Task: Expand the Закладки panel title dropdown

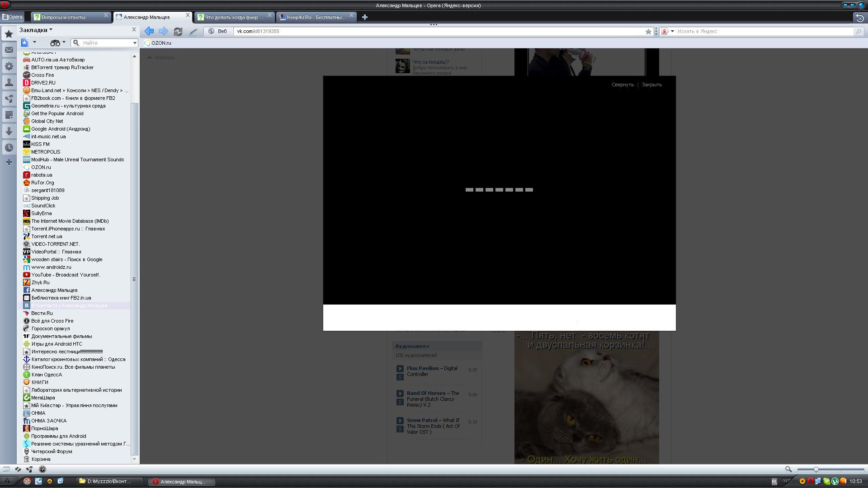Action: tap(51, 30)
